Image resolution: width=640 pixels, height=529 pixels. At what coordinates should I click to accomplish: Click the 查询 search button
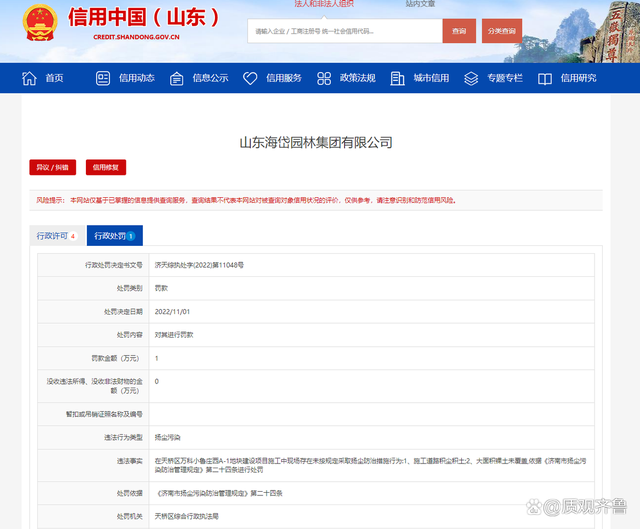point(459,31)
